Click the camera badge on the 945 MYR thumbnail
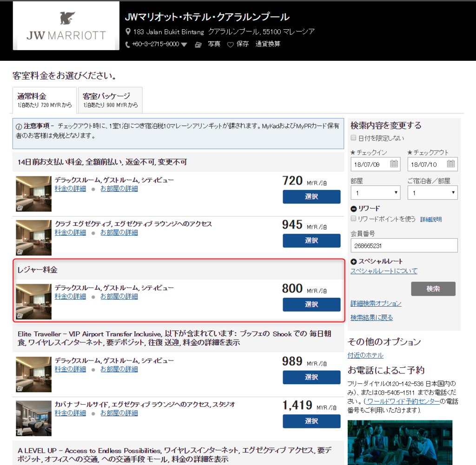This screenshot has height=465, width=476. 20,252
